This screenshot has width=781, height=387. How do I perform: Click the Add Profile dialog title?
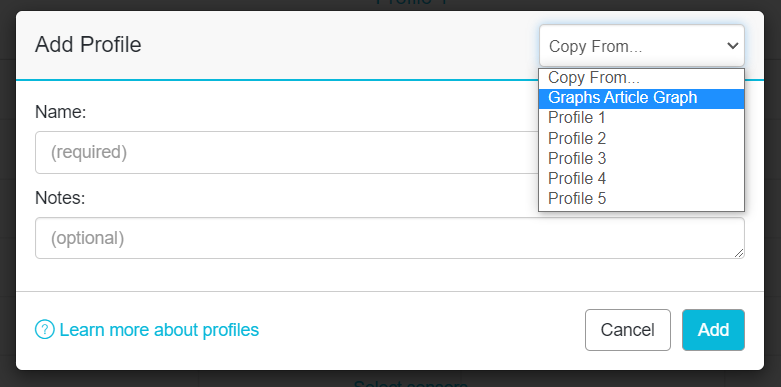coord(88,45)
